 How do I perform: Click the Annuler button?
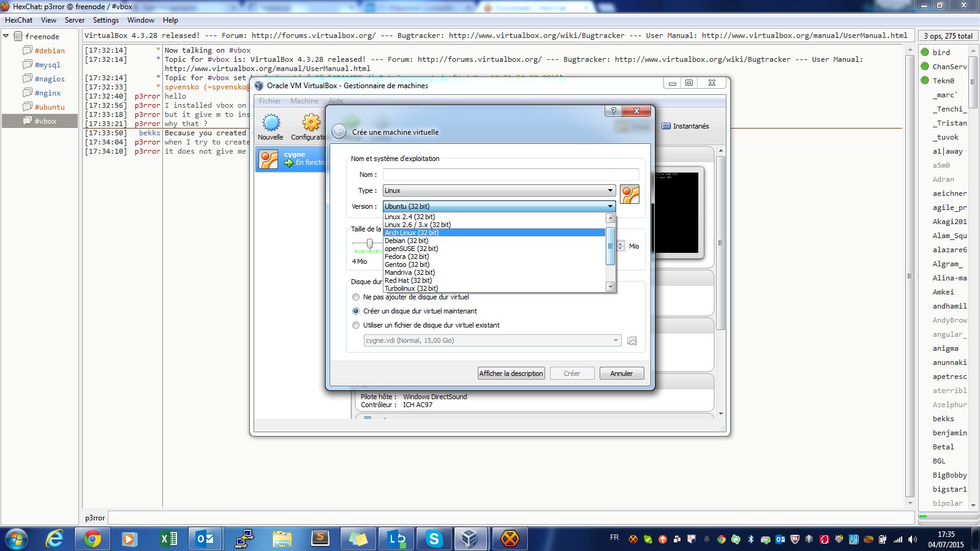pyautogui.click(x=622, y=373)
